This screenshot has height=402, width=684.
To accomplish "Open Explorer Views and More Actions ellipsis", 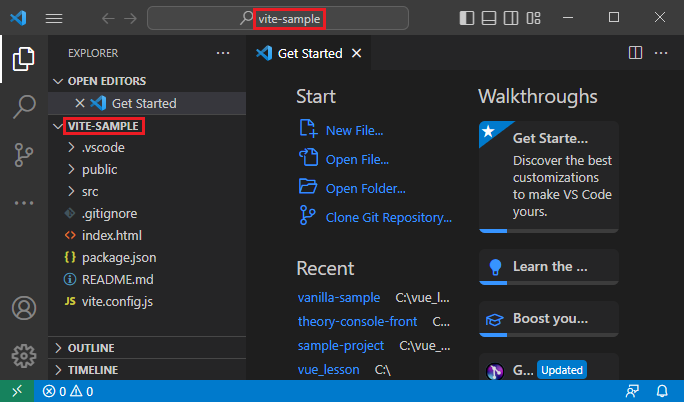I will pyautogui.click(x=223, y=53).
